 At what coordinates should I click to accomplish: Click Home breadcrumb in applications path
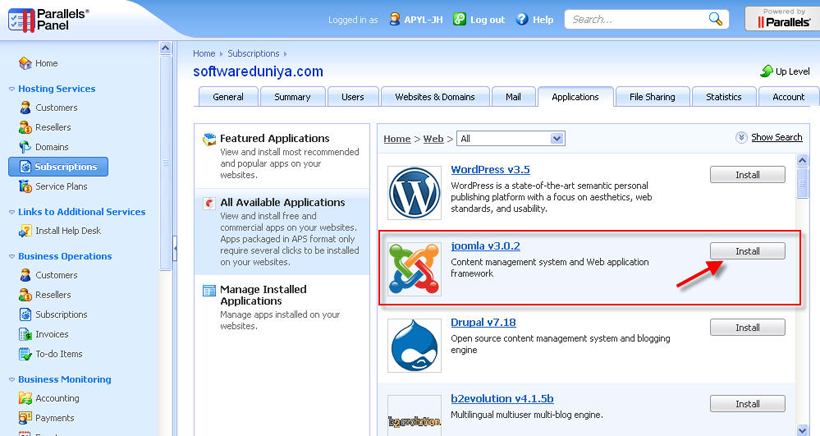click(397, 139)
